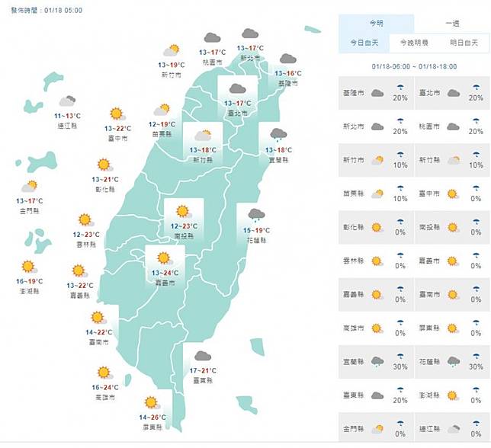The width and height of the screenshot is (491, 448).
Task: Select the 澎湖縣 sun icon on the map
Action: [x=29, y=267]
